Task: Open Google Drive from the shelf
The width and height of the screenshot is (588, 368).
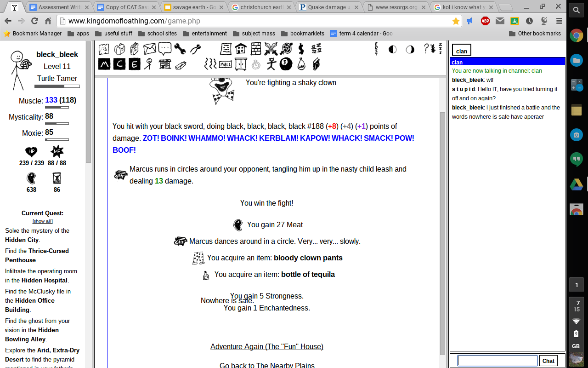Action: pyautogui.click(x=577, y=185)
